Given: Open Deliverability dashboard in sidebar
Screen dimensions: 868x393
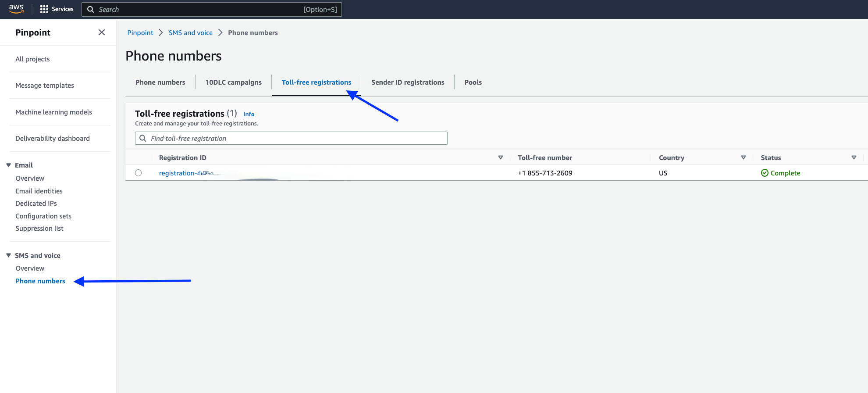Looking at the screenshot, I should [53, 139].
